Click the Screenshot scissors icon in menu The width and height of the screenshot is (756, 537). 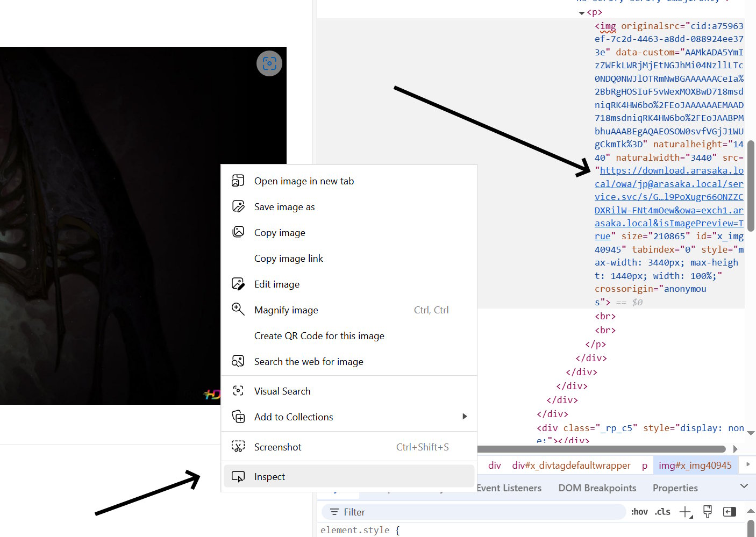pos(238,447)
